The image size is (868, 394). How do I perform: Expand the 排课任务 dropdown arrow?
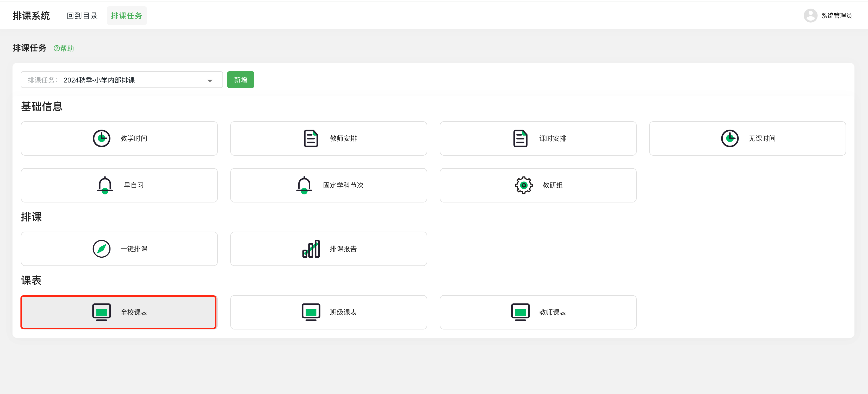tap(210, 80)
